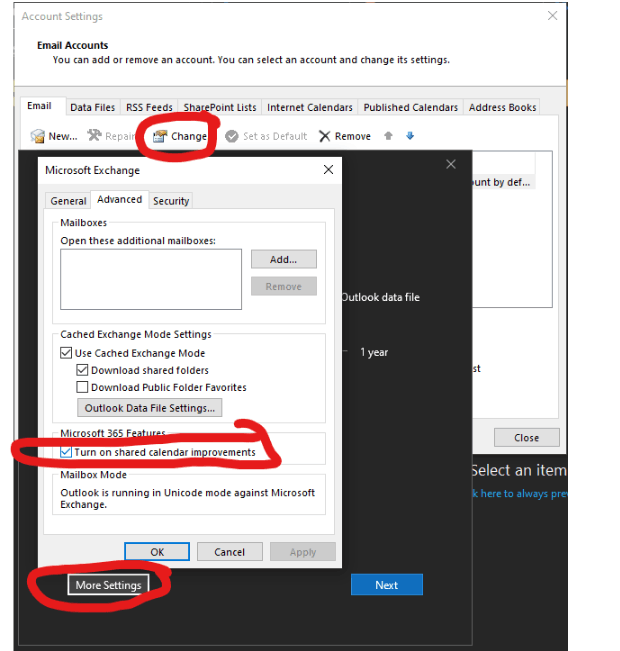Close the dark account setup window
The image size is (620, 651).
(x=451, y=164)
